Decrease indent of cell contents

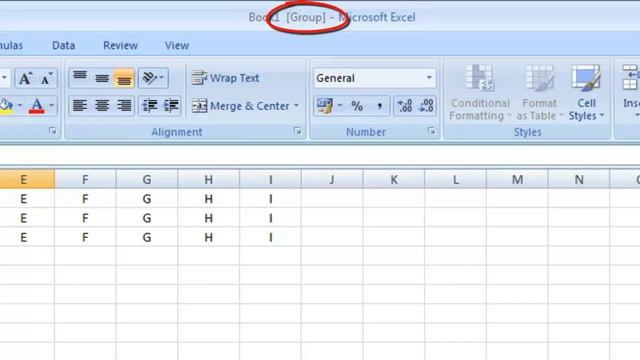point(150,106)
